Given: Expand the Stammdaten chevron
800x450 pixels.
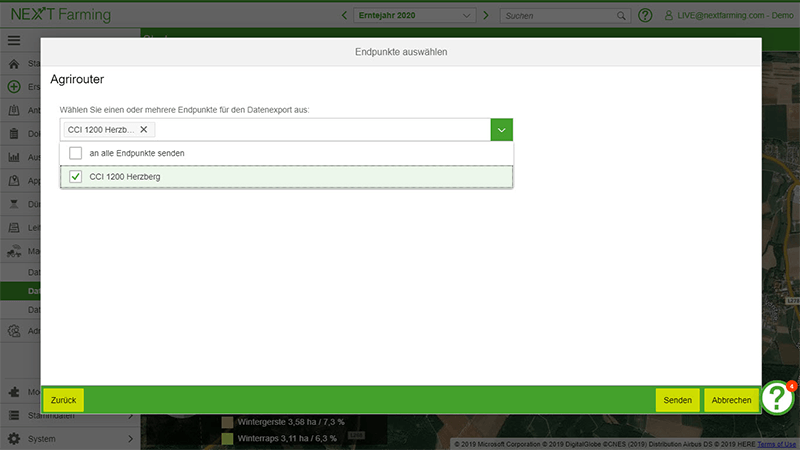Looking at the screenshot, I should click(x=130, y=415).
